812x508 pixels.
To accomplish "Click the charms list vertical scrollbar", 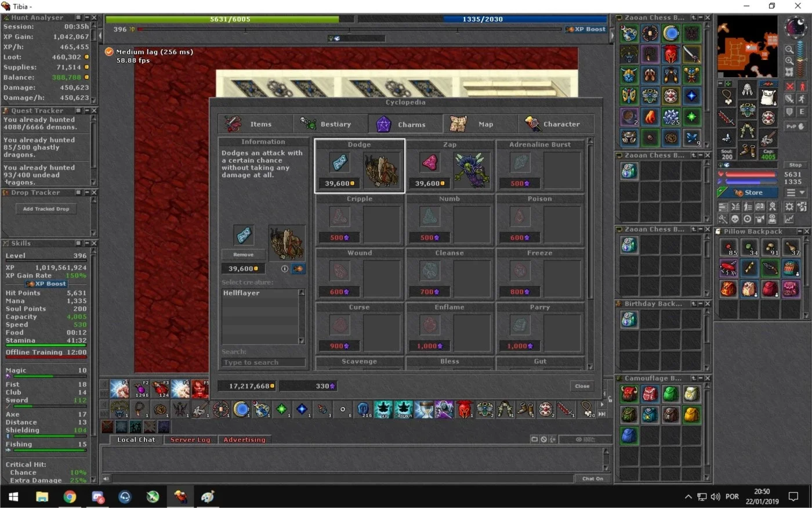I will pyautogui.click(x=590, y=254).
